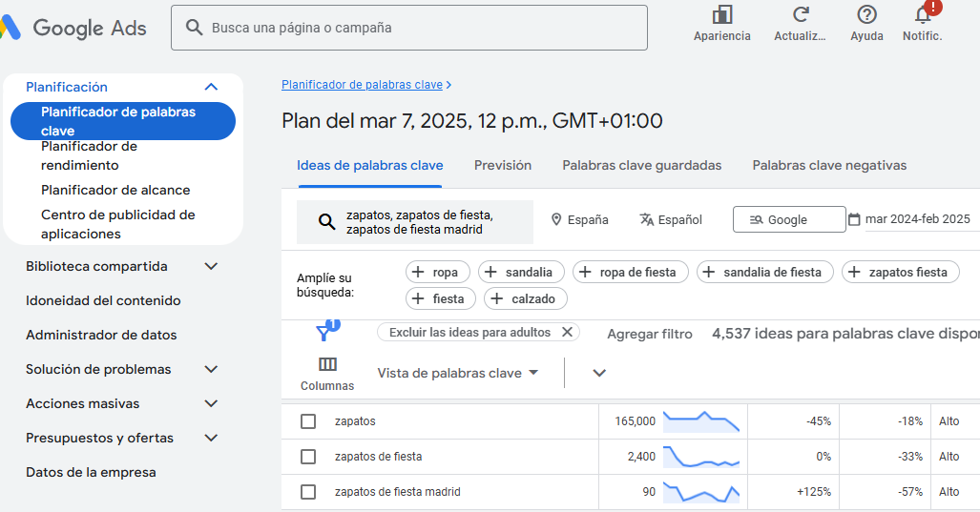Switch to the Previsión tab
Viewport: 980px width, 512px height.
point(503,166)
